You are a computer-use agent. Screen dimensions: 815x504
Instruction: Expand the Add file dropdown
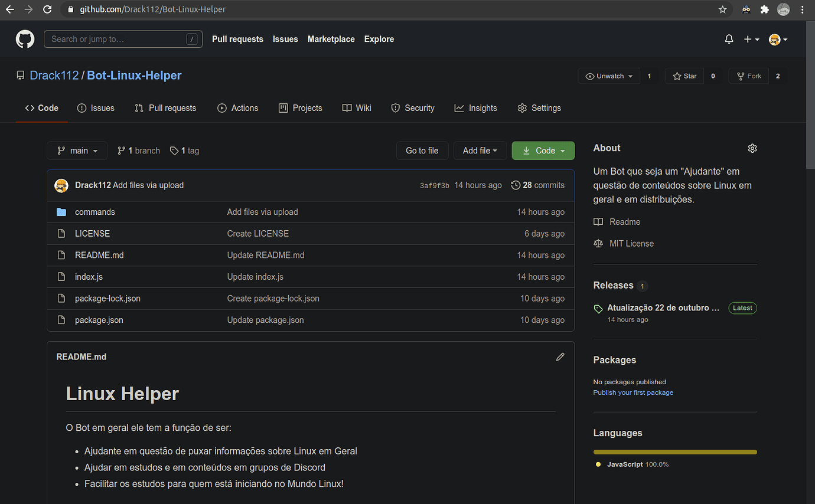480,150
